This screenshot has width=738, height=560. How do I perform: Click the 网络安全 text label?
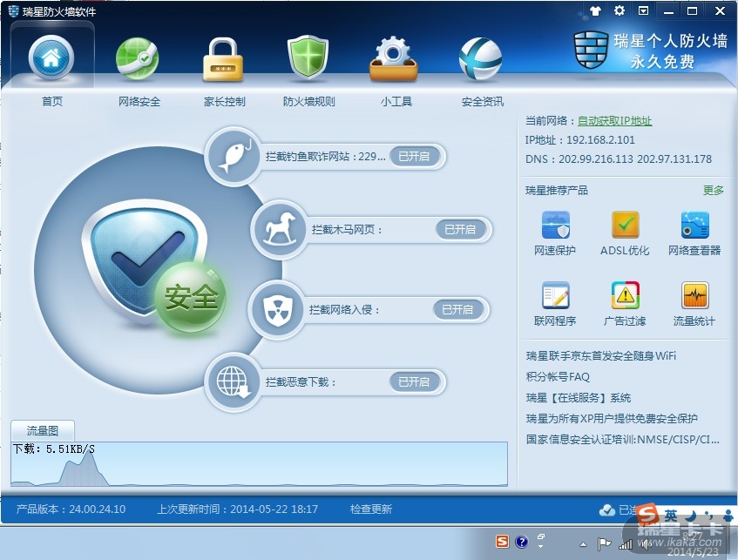(x=139, y=102)
